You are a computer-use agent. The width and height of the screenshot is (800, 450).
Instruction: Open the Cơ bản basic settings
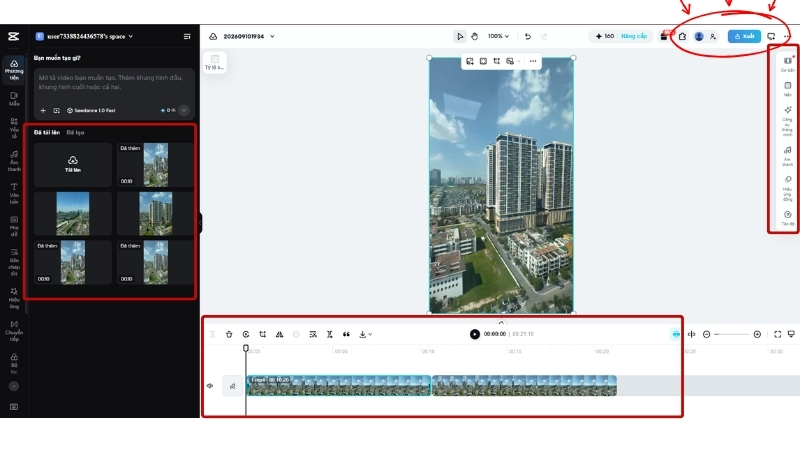tap(787, 64)
